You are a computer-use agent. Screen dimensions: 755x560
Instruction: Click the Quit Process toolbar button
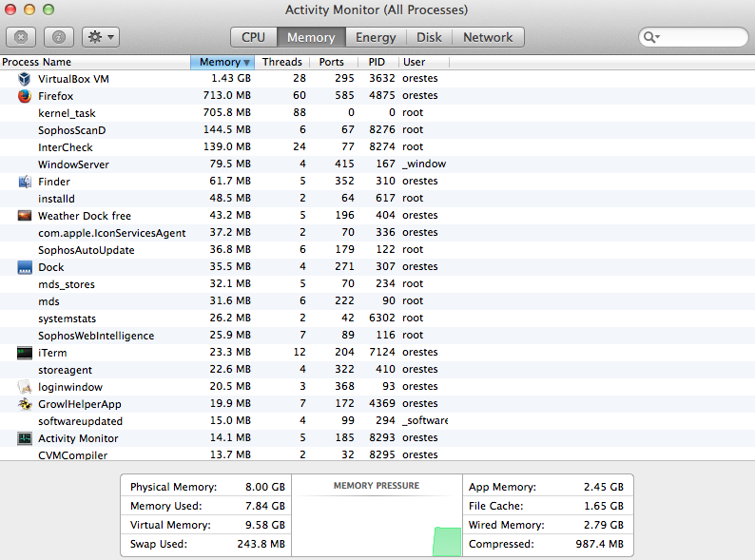pyautogui.click(x=21, y=37)
